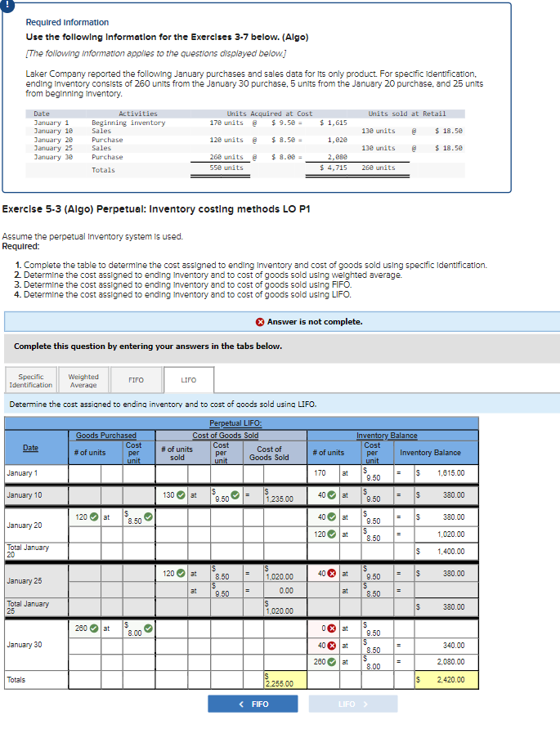
Task: Go back using the blue FIFO button
Action: (x=252, y=704)
